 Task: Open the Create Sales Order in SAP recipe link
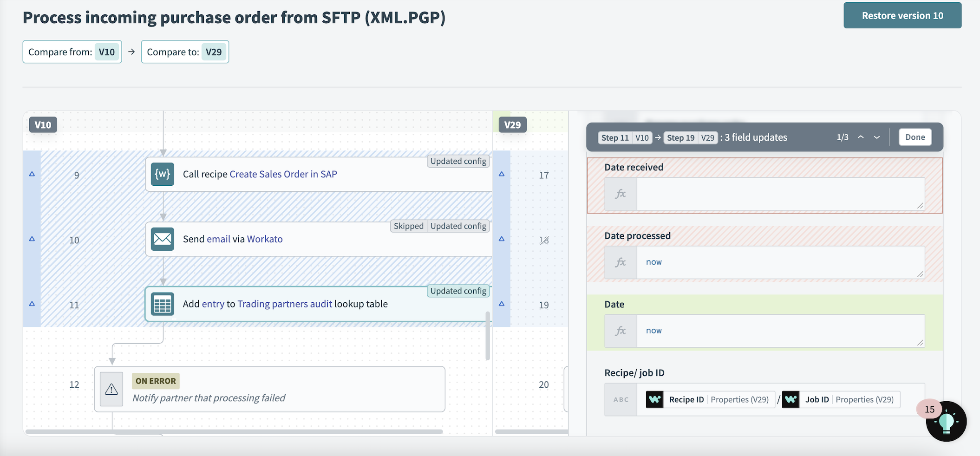tap(283, 174)
